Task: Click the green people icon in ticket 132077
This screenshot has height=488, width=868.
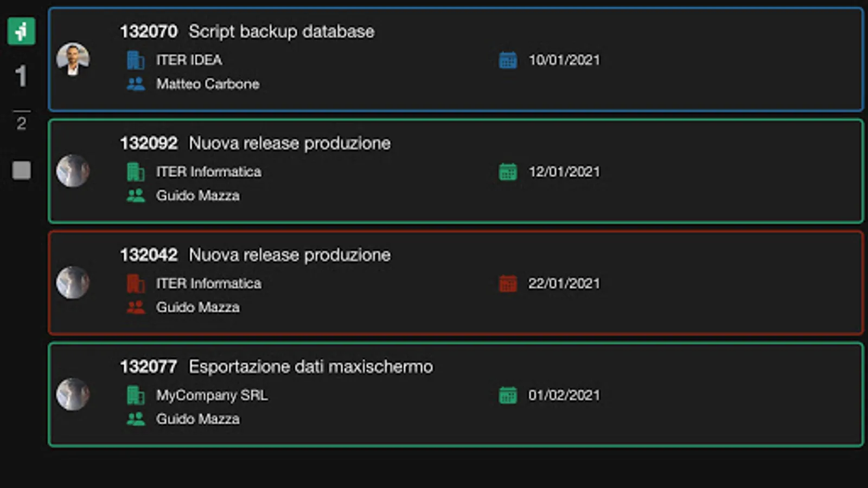Action: pyautogui.click(x=135, y=419)
